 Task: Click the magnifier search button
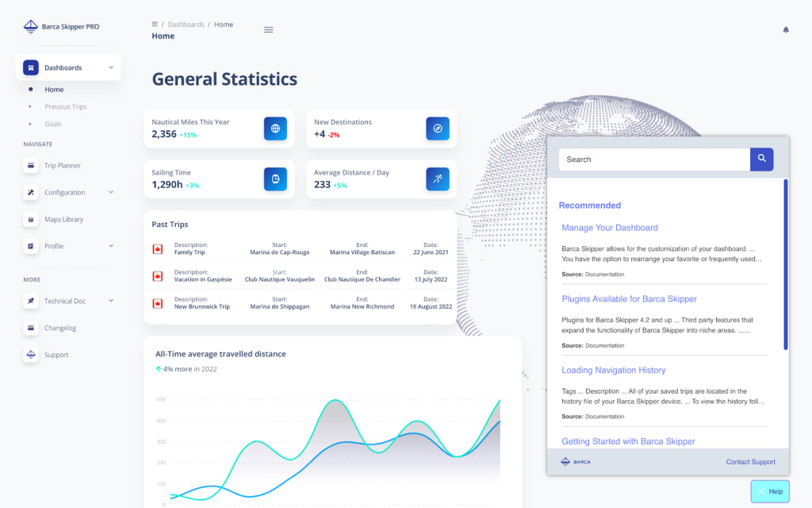click(x=761, y=160)
